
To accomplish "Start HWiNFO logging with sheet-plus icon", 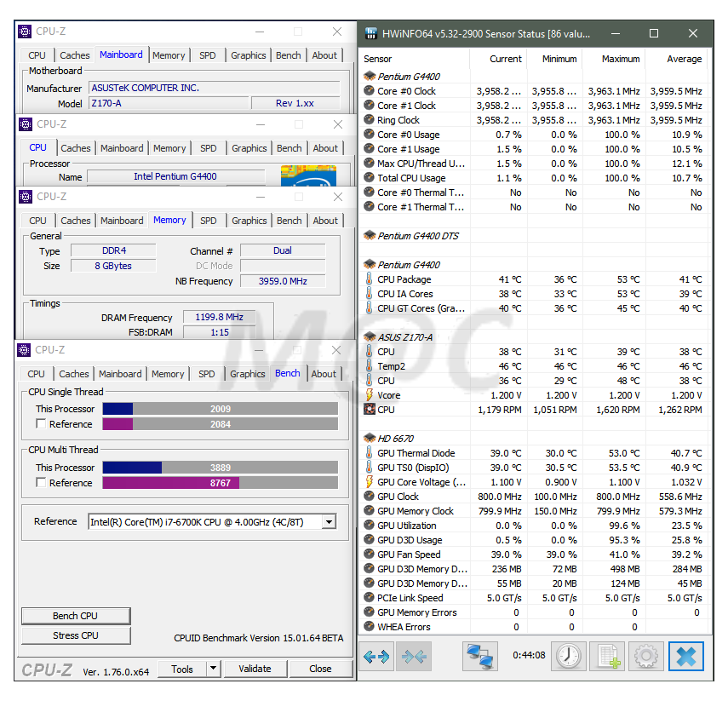I will (607, 657).
